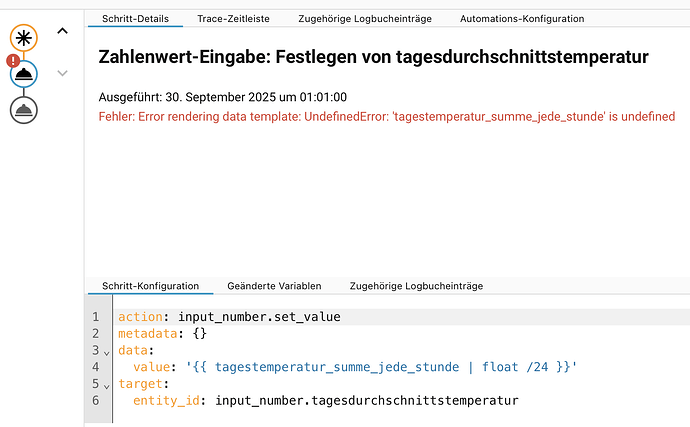Collapse the data block fold arrow

point(106,353)
